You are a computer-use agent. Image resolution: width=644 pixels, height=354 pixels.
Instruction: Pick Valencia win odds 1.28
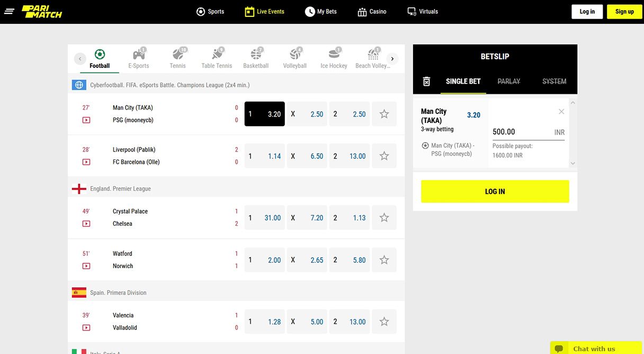click(265, 322)
